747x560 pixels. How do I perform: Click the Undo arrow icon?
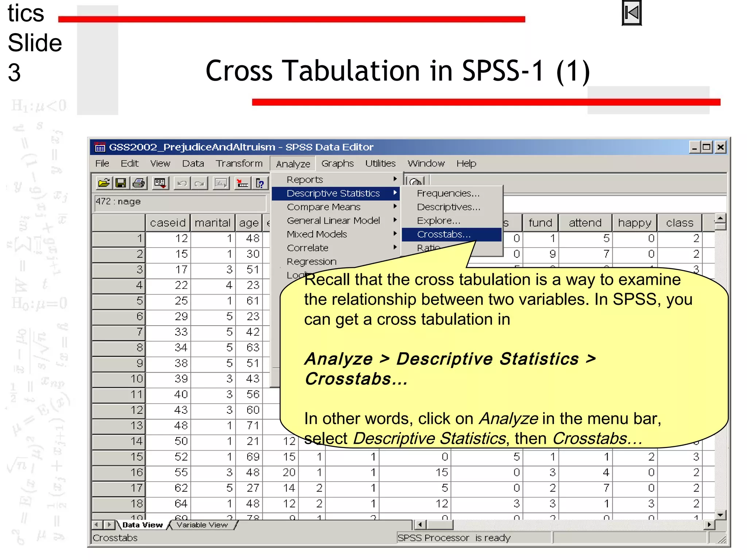coord(182,183)
